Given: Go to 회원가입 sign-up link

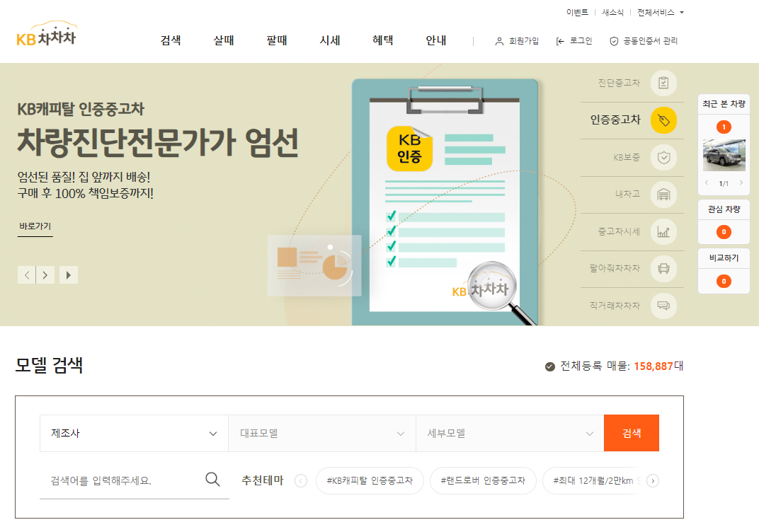Looking at the screenshot, I should click(x=517, y=41).
